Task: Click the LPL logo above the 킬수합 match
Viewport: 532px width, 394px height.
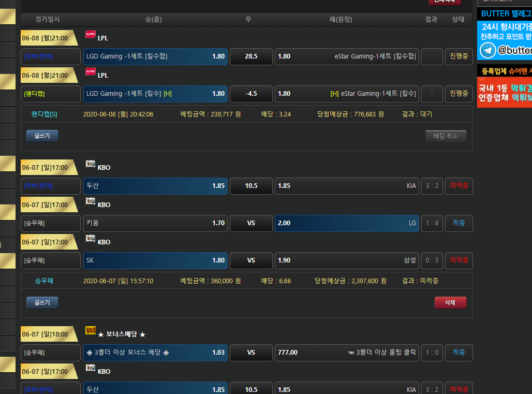Action: (91, 35)
